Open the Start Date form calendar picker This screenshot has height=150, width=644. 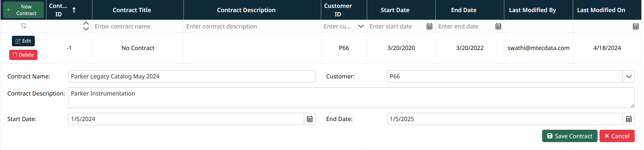point(310,119)
